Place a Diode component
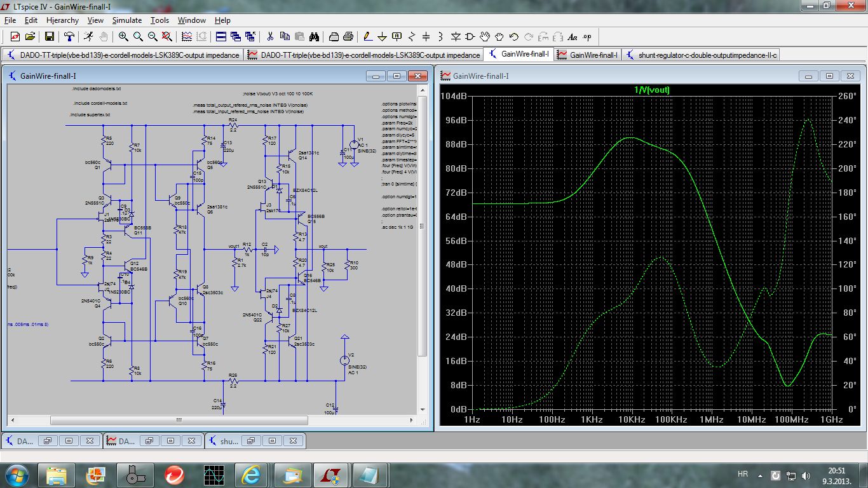Image resolution: width=868 pixels, height=488 pixels. (x=456, y=37)
